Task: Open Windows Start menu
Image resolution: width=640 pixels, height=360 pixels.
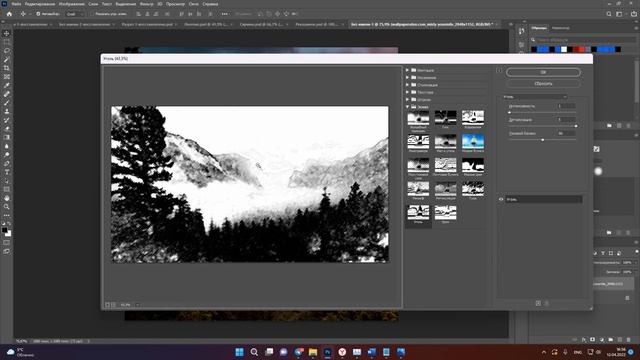Action: pyautogui.click(x=240, y=352)
